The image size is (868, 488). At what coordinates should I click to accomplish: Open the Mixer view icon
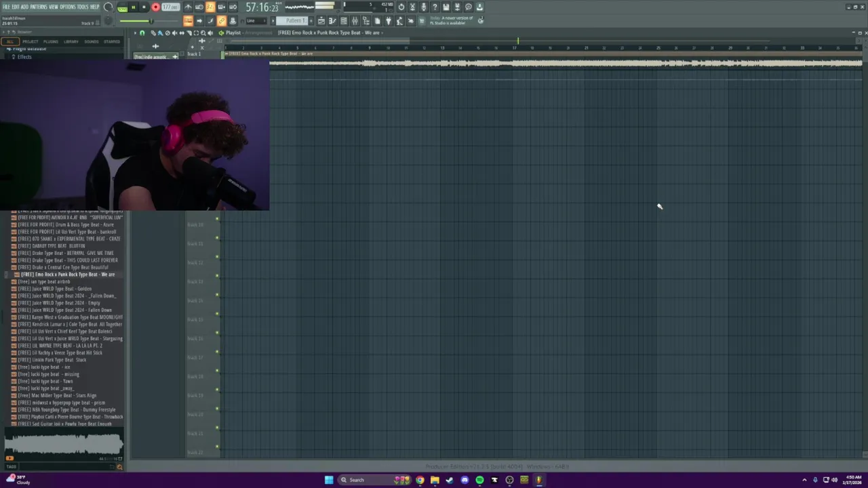click(x=355, y=20)
